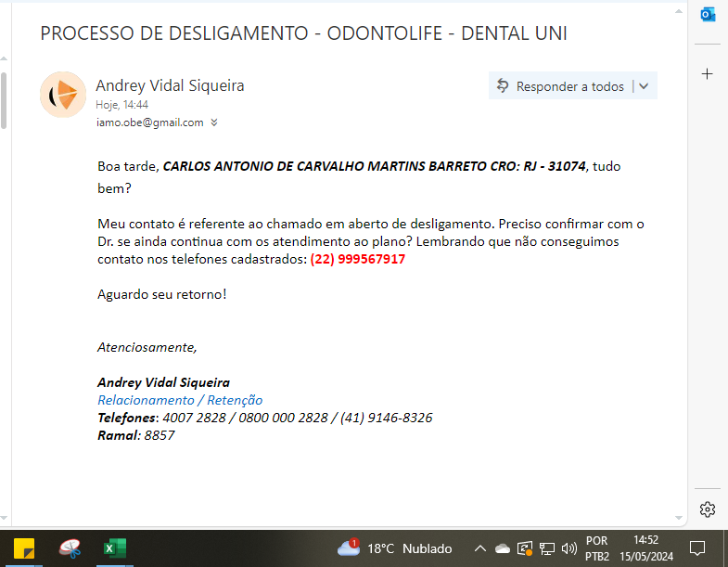728x567 pixels.
Task: Click the red phone number (22) 999567917
Action: point(358,259)
